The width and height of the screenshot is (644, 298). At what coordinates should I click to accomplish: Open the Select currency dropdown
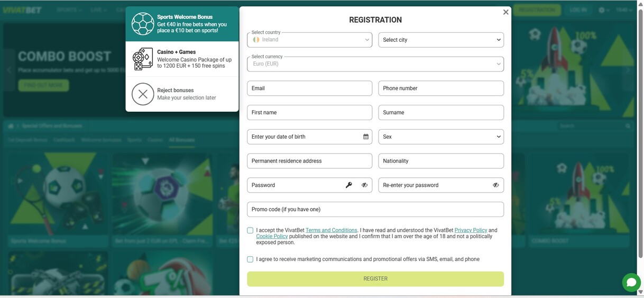tap(375, 64)
